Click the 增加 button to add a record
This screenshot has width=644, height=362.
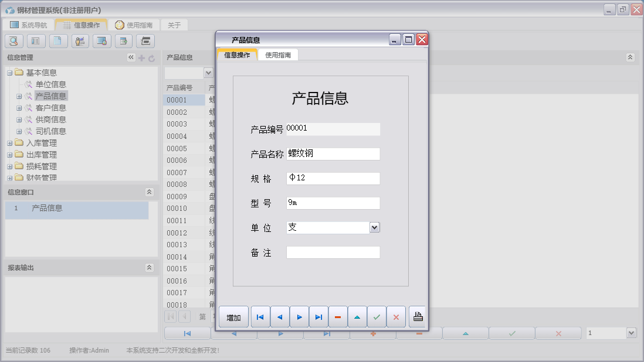(x=233, y=316)
